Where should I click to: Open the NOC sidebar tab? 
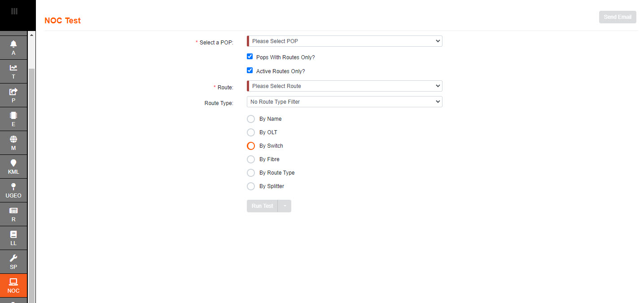pyautogui.click(x=13, y=285)
